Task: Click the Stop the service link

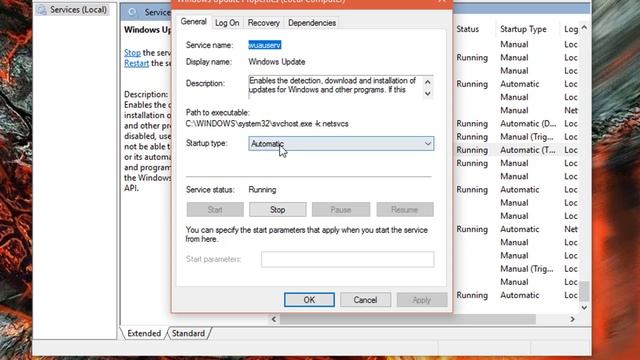Action: pyautogui.click(x=132, y=53)
